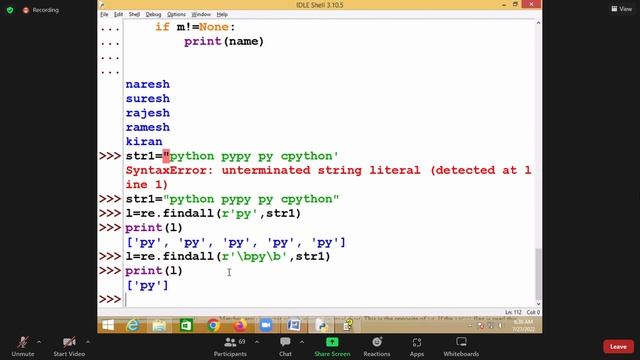Open Zoom Apps

[x=417, y=346]
